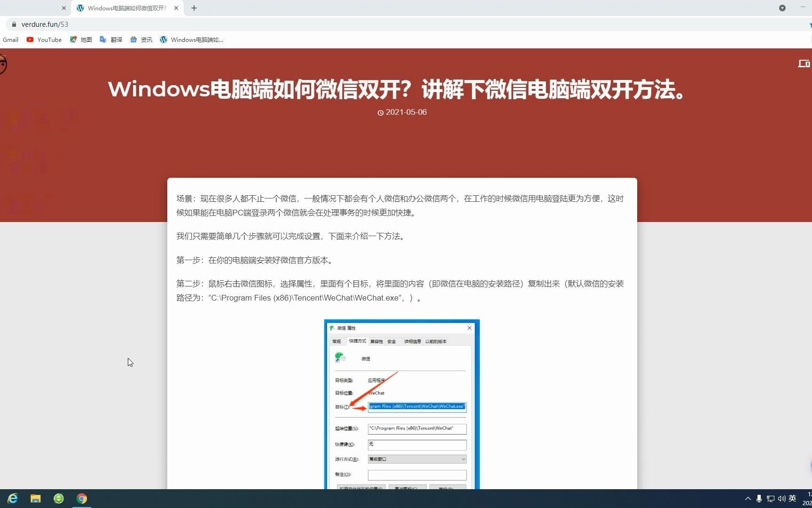This screenshot has width=812, height=508.
Task: Click the paragraph starting with 第一步
Action: (x=256, y=260)
